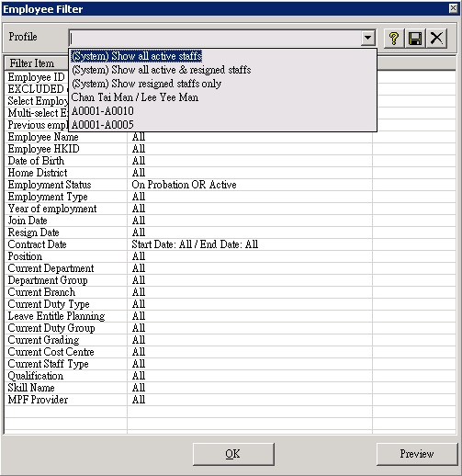Click the Contract Date filter value
The image size is (462, 476).
(195, 244)
